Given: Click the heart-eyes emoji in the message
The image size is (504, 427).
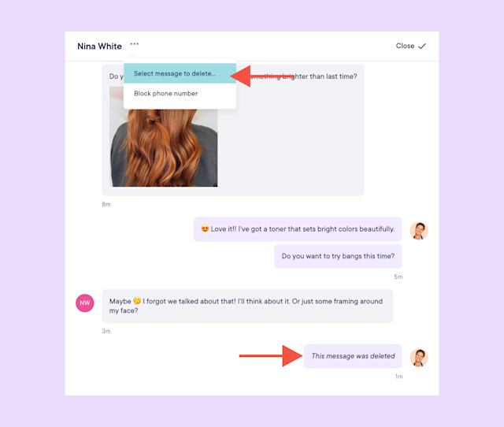Looking at the screenshot, I should pos(205,228).
